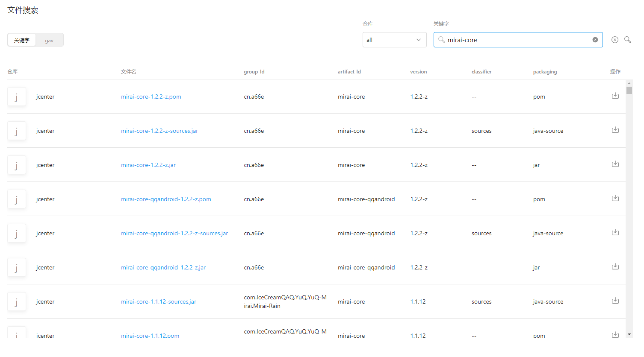The width and height of the screenshot is (644, 357).
Task: Select the 关键字 search mode
Action: click(x=22, y=40)
